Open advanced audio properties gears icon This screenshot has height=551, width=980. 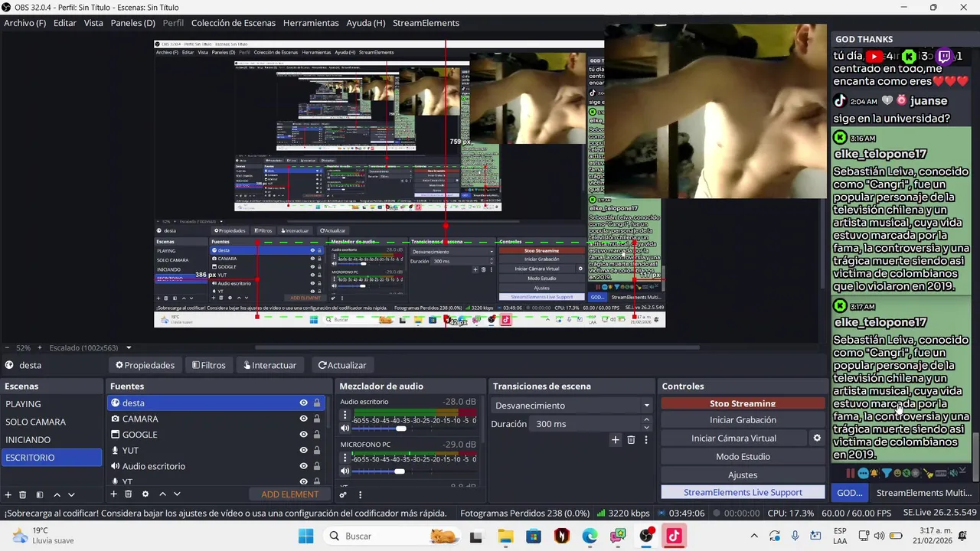coord(344,494)
